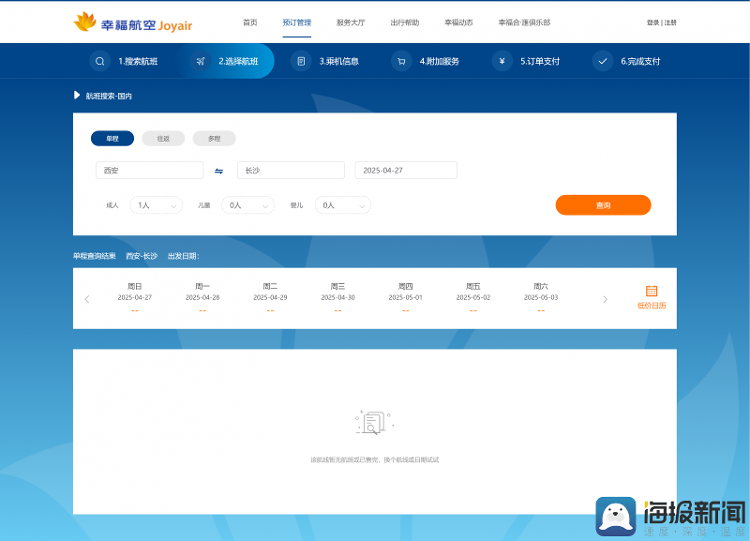750x541 pixels.
Task: Click the search magnifier step icon
Action: (100, 61)
